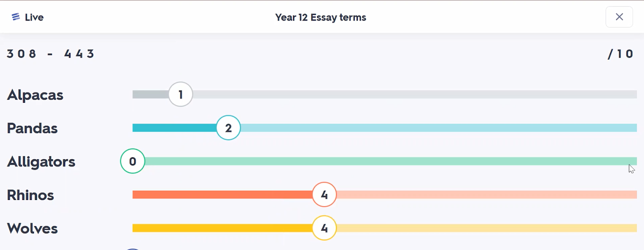Close the Year 12 Essay terms view

(619, 17)
